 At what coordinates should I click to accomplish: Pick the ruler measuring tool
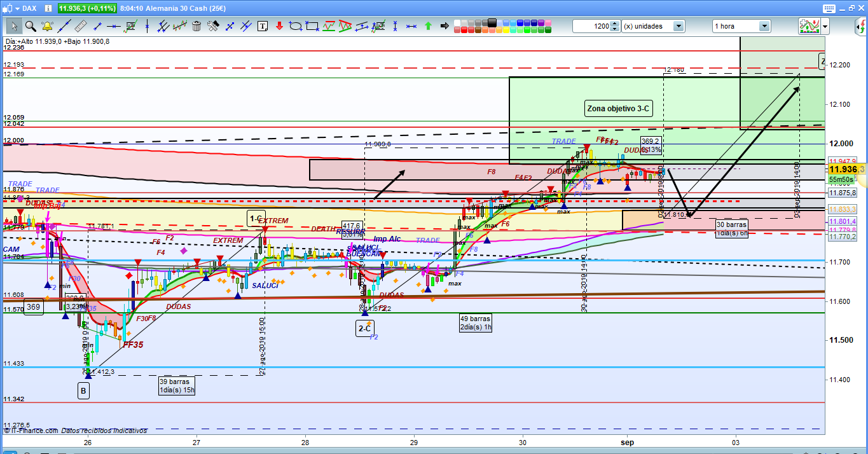pyautogui.click(x=80, y=26)
